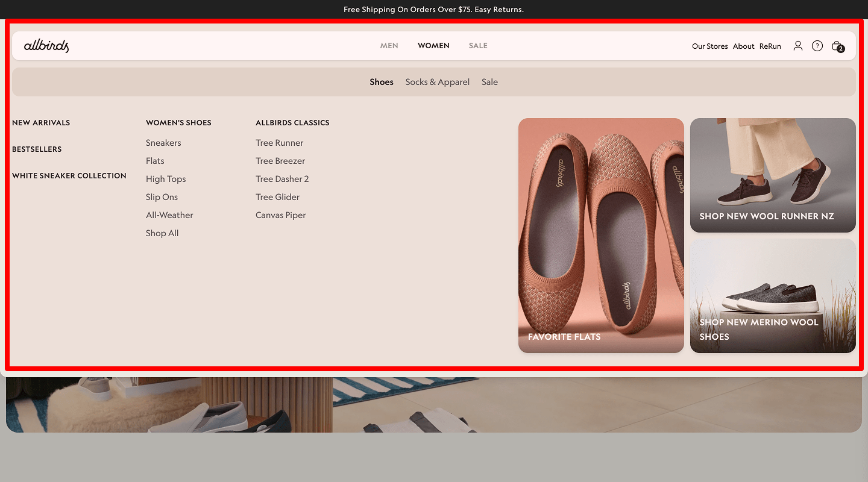This screenshot has width=868, height=482.
Task: Switch to Socks & Apparel tab
Action: click(x=437, y=82)
